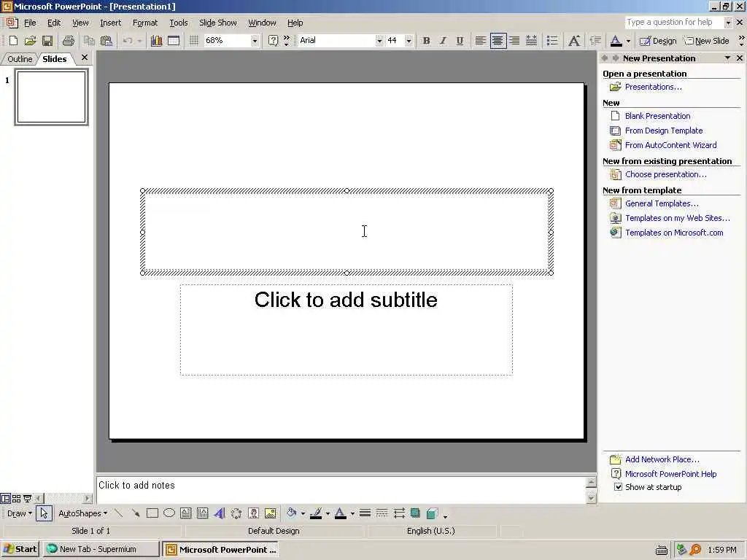The image size is (747, 560).
Task: Toggle Center alignment for text
Action: [498, 41]
